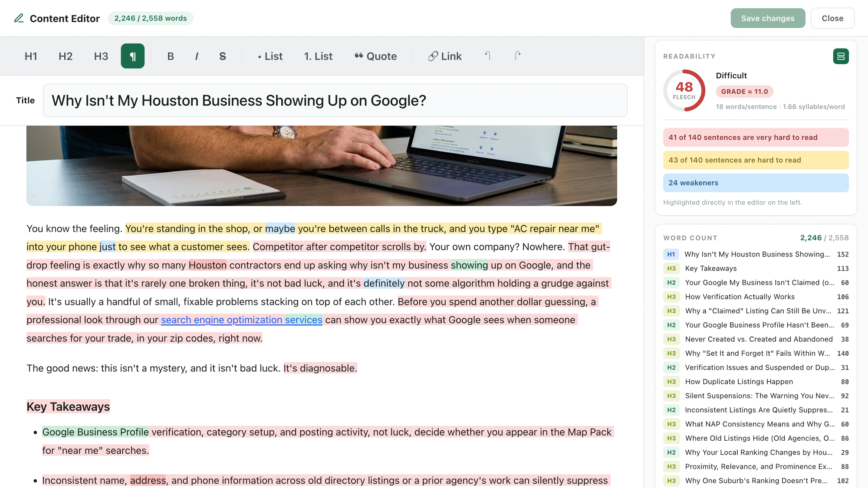Viewport: 868px width, 488px height.
Task: Jump to 'How Verification Actually Works' row
Action: 756,297
